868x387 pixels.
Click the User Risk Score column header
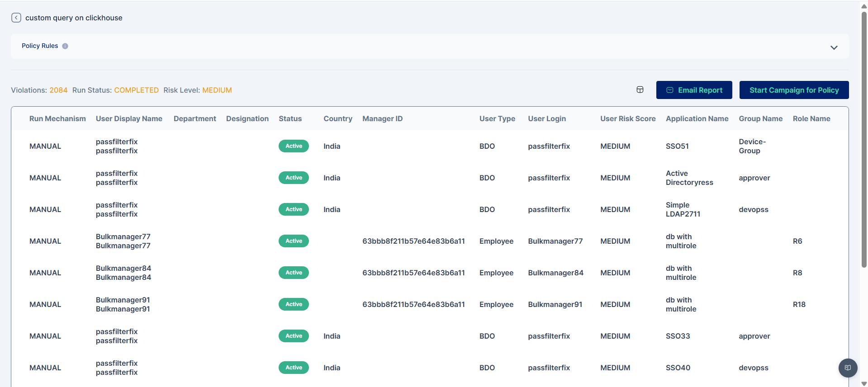coord(627,118)
